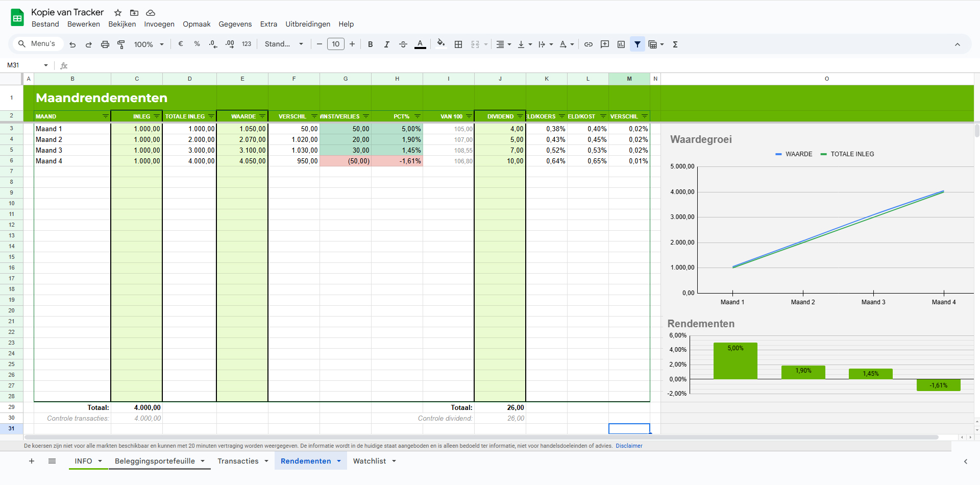Click the merge cells icon
980x485 pixels.
coord(475,44)
